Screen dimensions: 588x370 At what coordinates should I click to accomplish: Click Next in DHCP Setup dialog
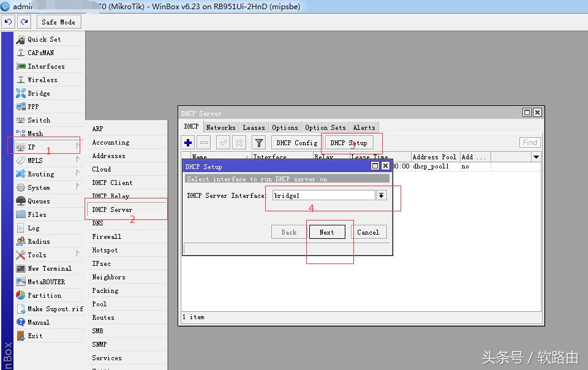click(x=327, y=232)
